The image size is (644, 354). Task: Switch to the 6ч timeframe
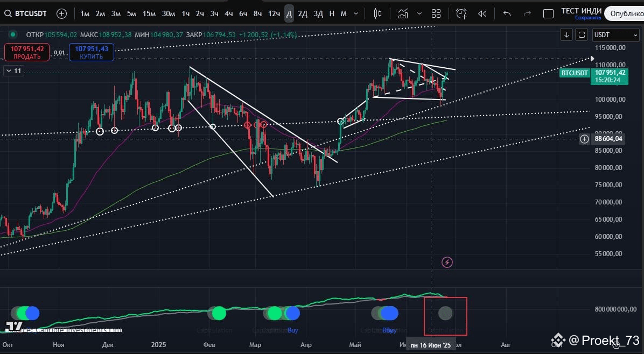pos(243,14)
